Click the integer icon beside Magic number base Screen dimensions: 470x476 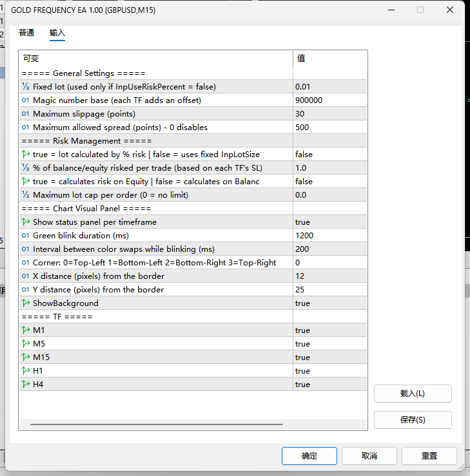coord(26,100)
